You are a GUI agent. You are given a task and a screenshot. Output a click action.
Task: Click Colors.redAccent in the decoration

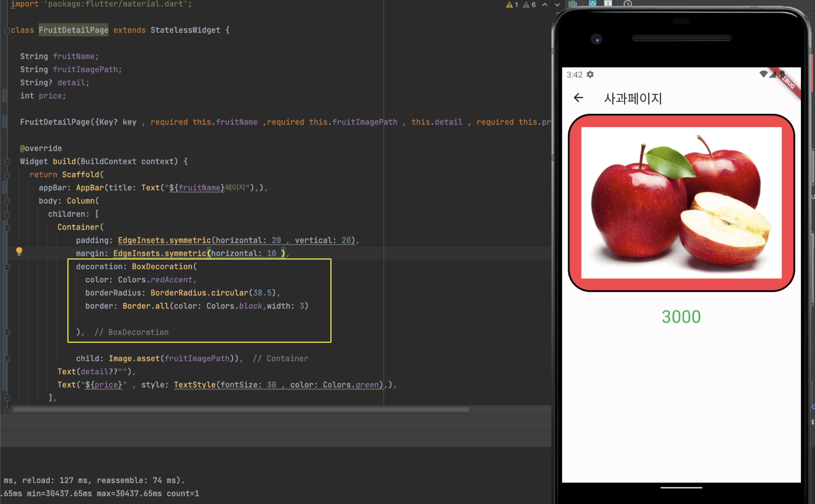(x=155, y=280)
